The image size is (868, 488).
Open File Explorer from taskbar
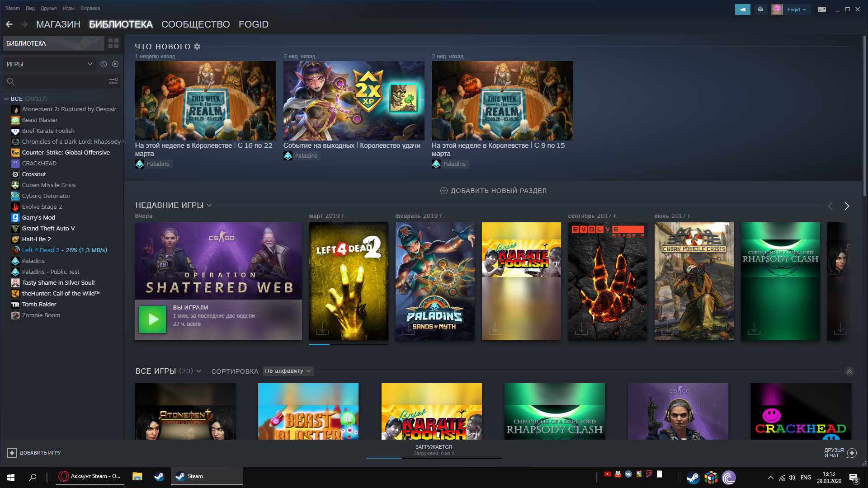(137, 476)
